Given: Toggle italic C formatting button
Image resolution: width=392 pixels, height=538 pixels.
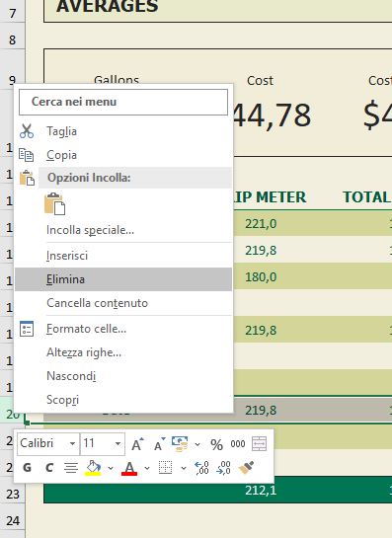Looking at the screenshot, I should (x=49, y=468).
